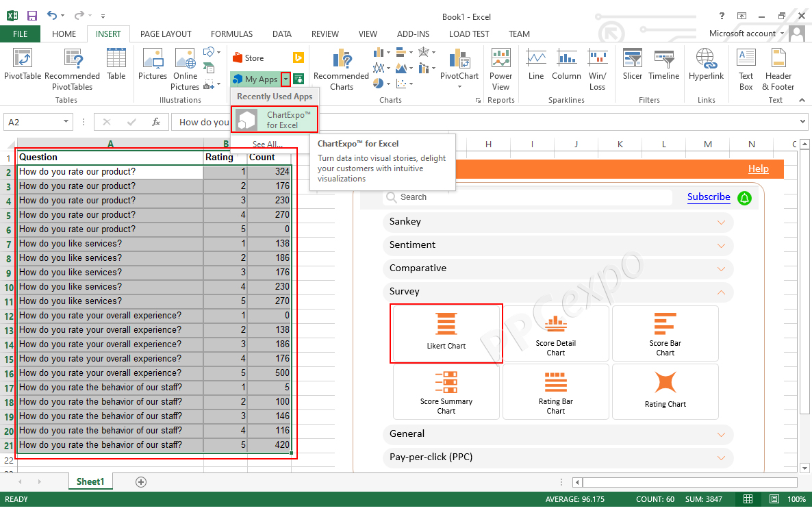Choose the Score Bar Chart
The width and height of the screenshot is (812, 517).
pyautogui.click(x=665, y=333)
